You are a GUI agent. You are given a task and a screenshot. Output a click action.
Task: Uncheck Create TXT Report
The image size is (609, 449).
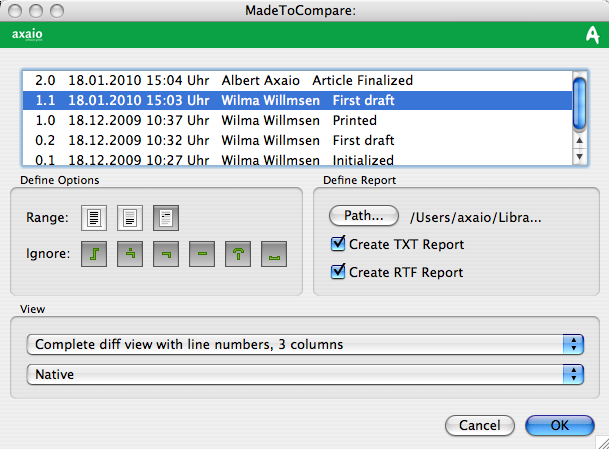coord(338,244)
